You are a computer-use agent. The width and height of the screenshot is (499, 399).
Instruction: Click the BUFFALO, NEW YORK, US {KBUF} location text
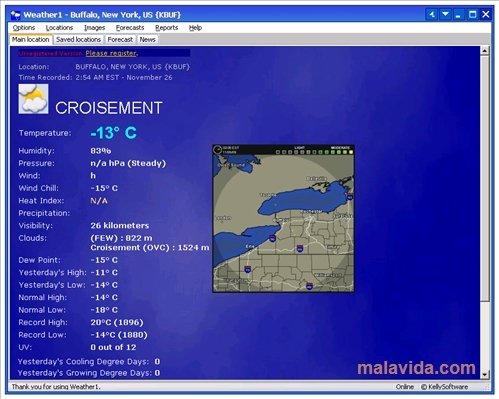132,67
